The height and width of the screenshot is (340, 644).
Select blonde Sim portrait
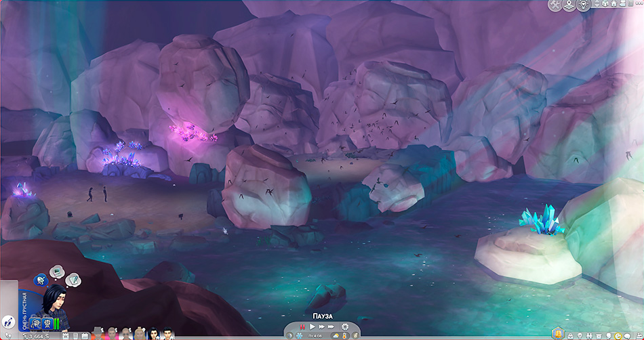[140, 333]
